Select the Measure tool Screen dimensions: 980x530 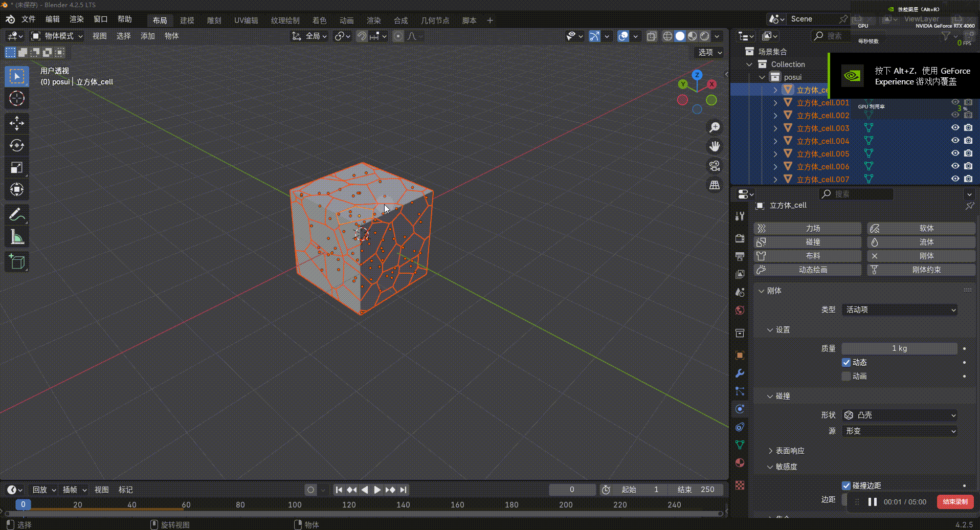(x=16, y=237)
